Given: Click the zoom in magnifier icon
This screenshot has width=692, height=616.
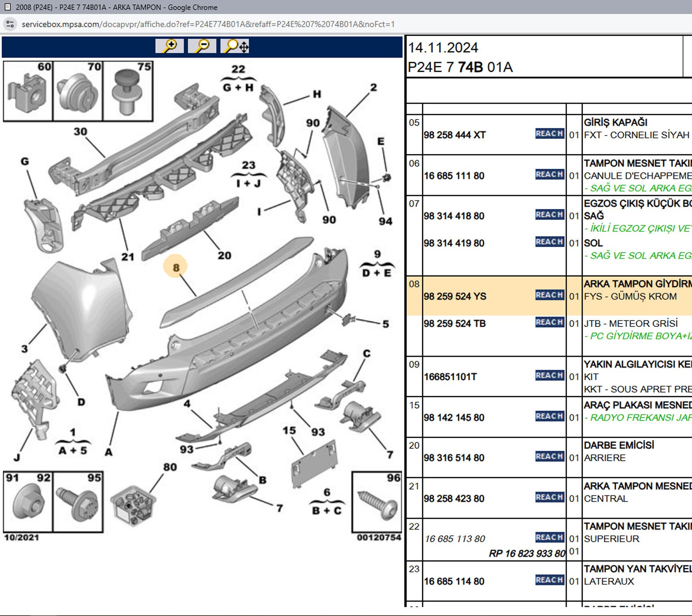Looking at the screenshot, I should point(170,46).
